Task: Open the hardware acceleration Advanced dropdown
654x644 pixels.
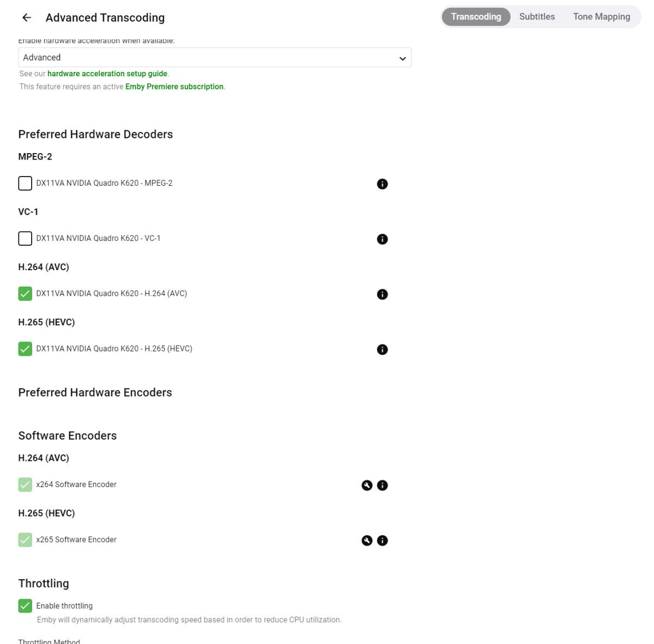Action: 215,58
